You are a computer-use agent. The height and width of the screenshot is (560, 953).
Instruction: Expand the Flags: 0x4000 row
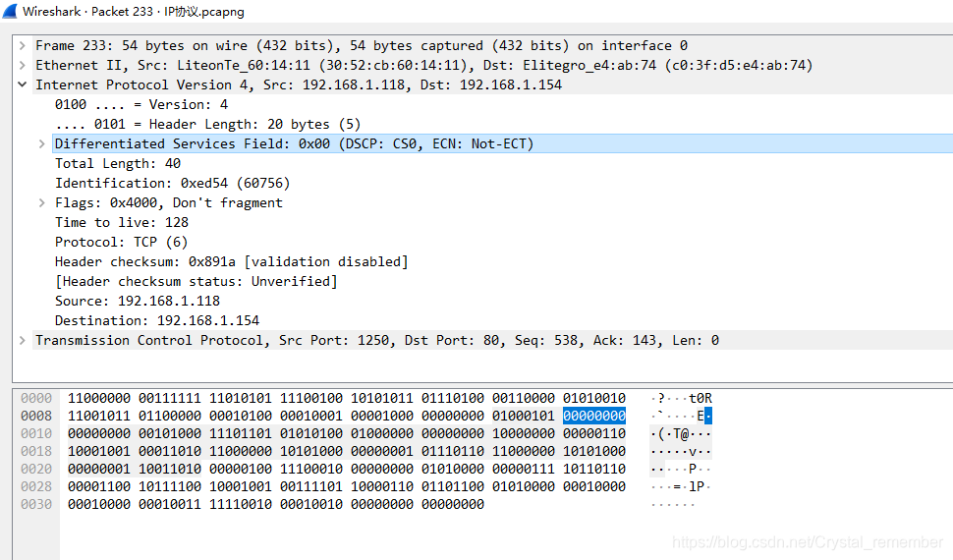42,203
